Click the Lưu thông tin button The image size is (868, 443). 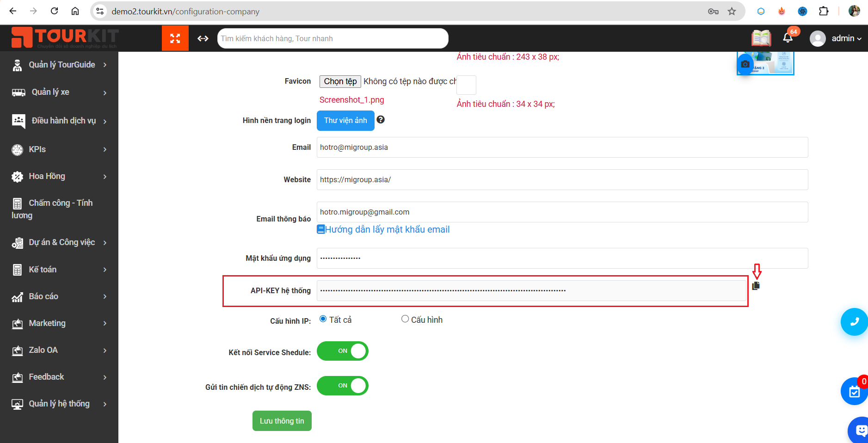(x=282, y=421)
